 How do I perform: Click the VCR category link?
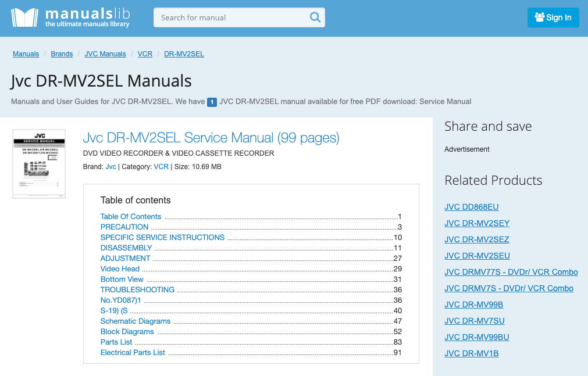pyautogui.click(x=161, y=167)
